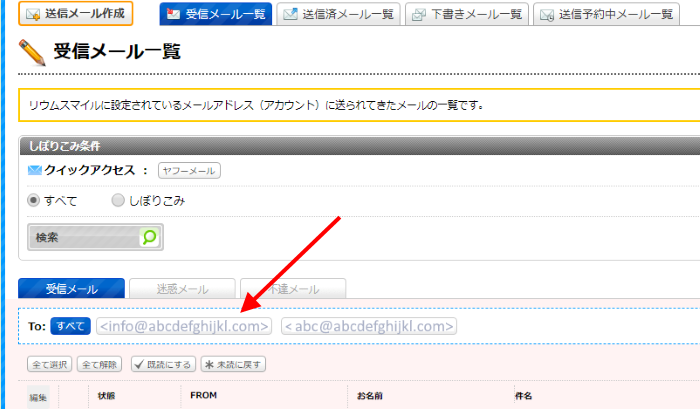Click the inbox icon on 受信メール一覧 tab
This screenshot has width=700, height=409.
click(173, 14)
